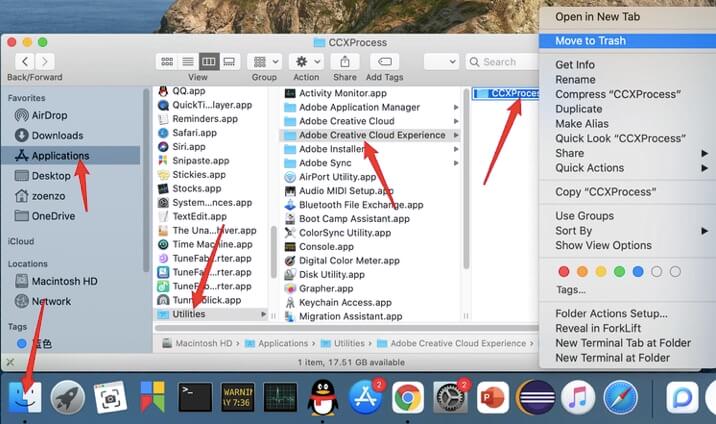Expand Adobe Sync folder arrow
The image size is (716, 424).
[x=456, y=163]
